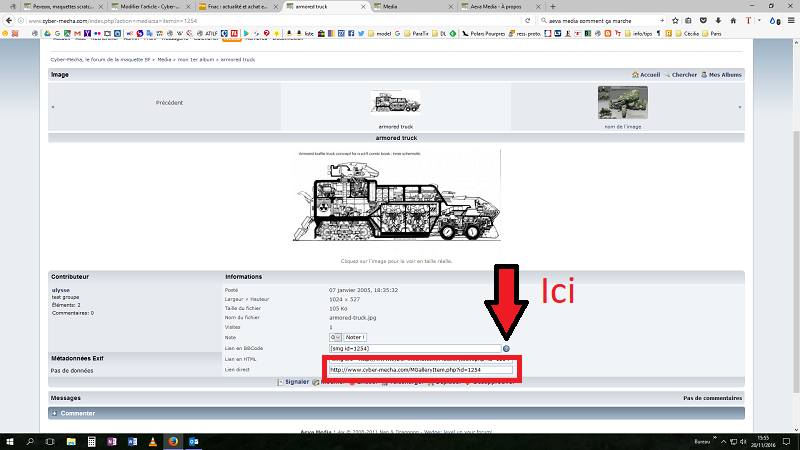Open the toolbar dropdown arrow beside the red T
Screen dimensions: 800x450
[x=759, y=20]
